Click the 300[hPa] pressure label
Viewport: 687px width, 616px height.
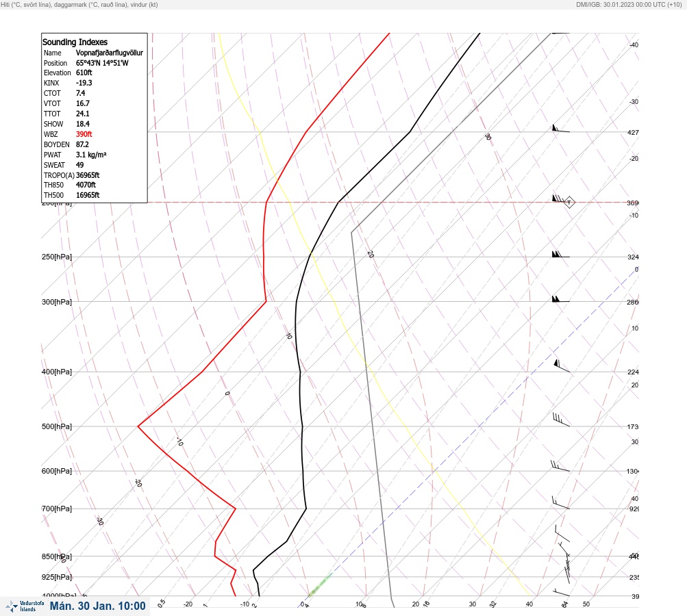pos(57,302)
